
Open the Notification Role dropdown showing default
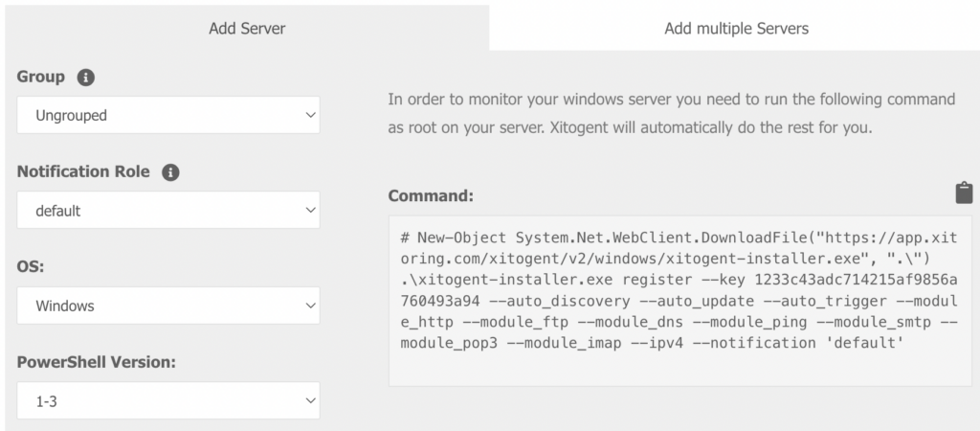pos(168,210)
